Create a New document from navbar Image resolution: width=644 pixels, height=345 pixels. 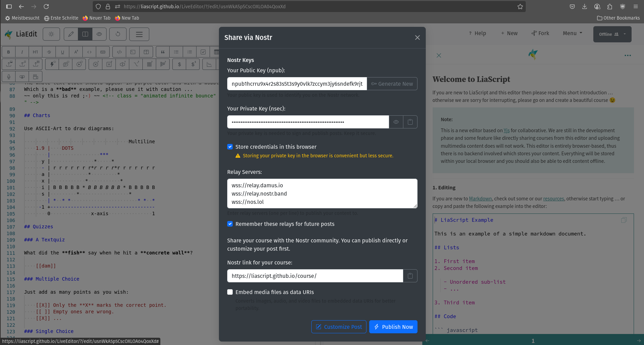(x=510, y=33)
